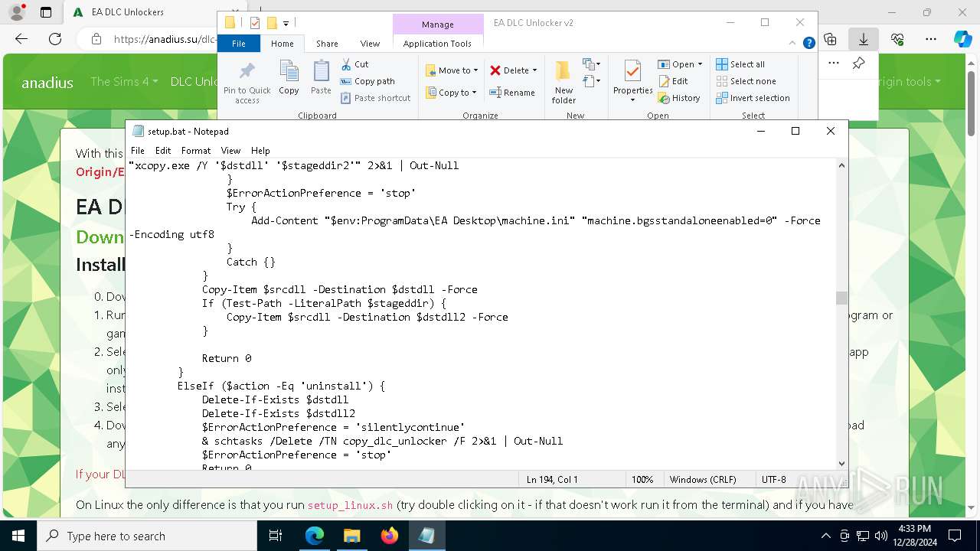Click the Quick Access properties checkmark icon

tap(255, 23)
